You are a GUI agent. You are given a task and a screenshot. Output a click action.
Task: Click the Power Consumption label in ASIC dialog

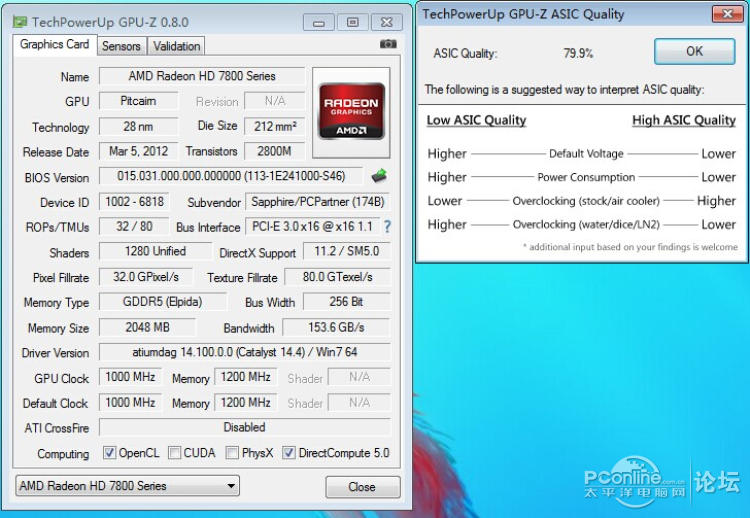click(x=586, y=177)
